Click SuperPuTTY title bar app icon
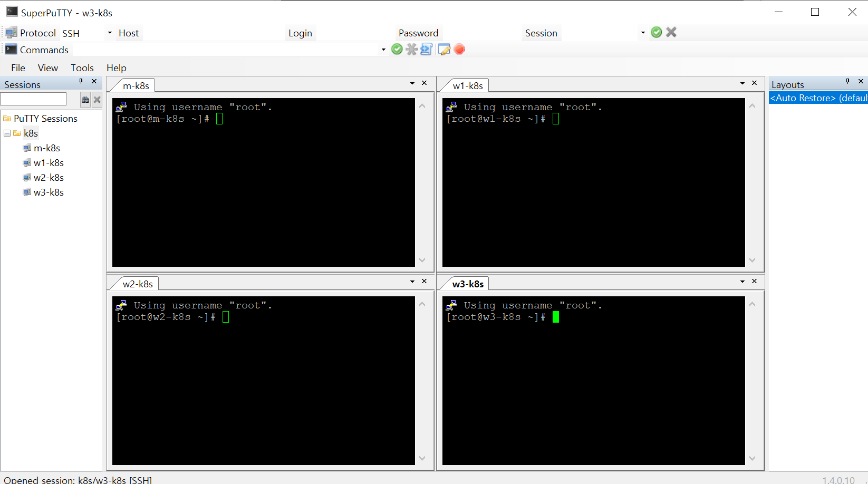 12,12
